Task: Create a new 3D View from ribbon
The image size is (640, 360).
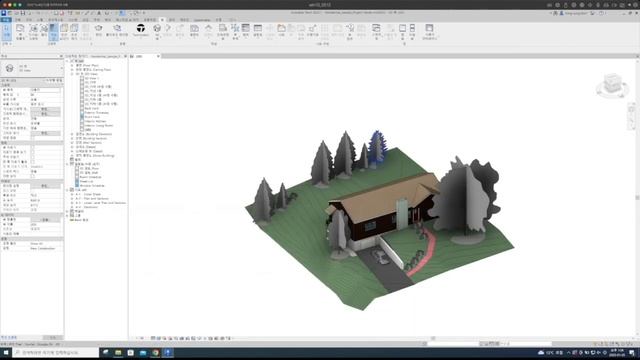Action: [157, 31]
